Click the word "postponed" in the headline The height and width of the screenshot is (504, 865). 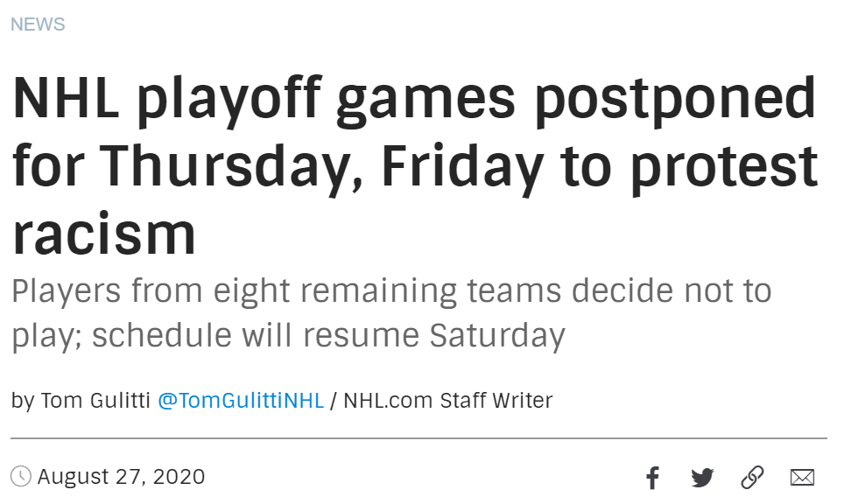click(x=675, y=98)
